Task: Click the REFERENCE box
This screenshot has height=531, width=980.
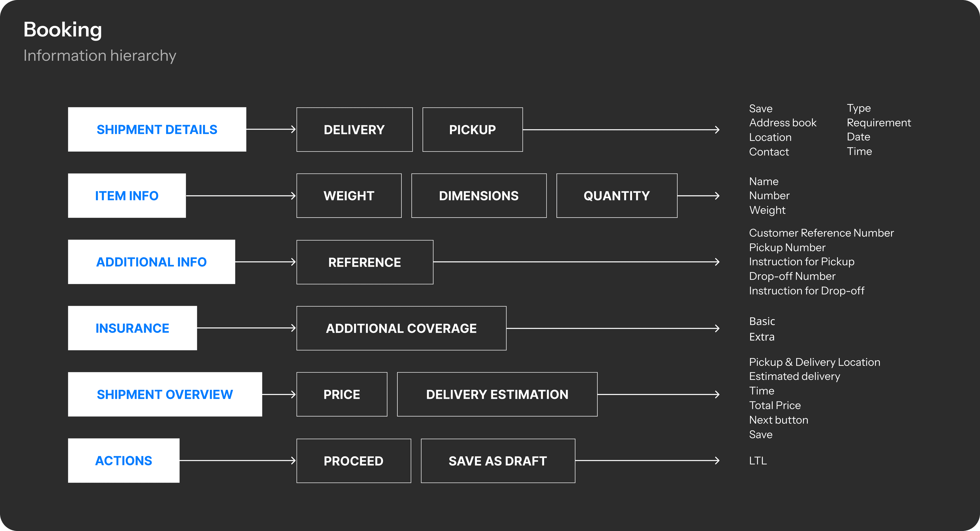Action: click(x=365, y=262)
